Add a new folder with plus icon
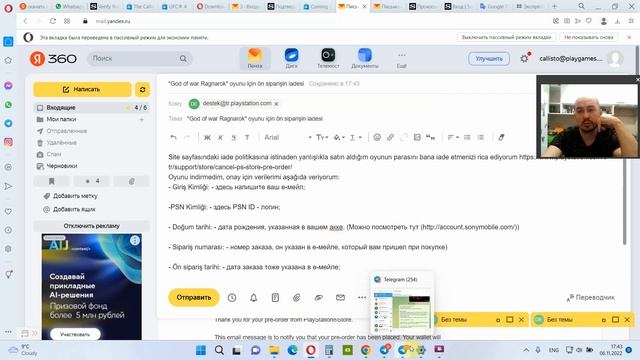 [x=142, y=120]
